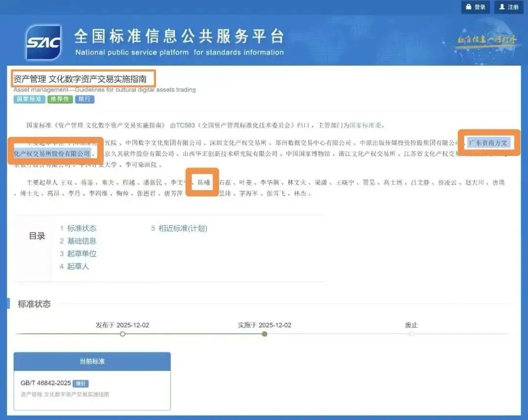This screenshot has width=528, height=420.
Task: Click the drafter name 赵大川
Action: pyautogui.click(x=474, y=182)
